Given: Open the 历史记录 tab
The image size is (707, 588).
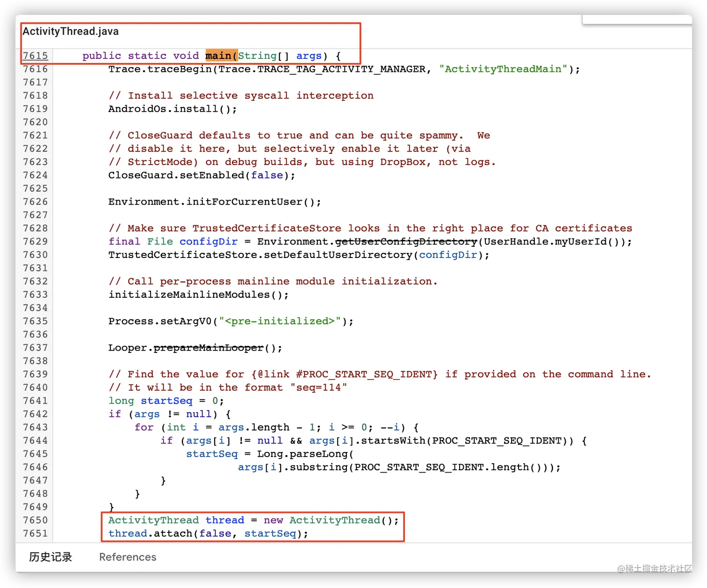Looking at the screenshot, I should point(50,557).
